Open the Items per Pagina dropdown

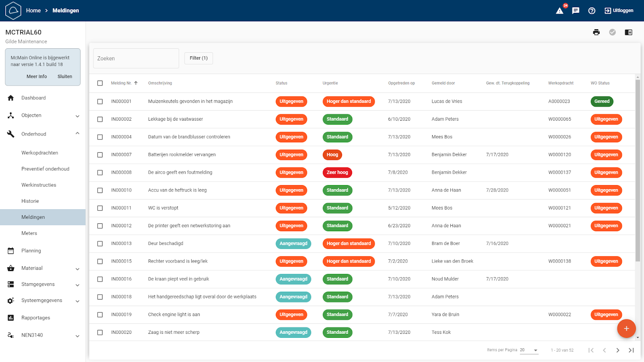[x=528, y=350]
